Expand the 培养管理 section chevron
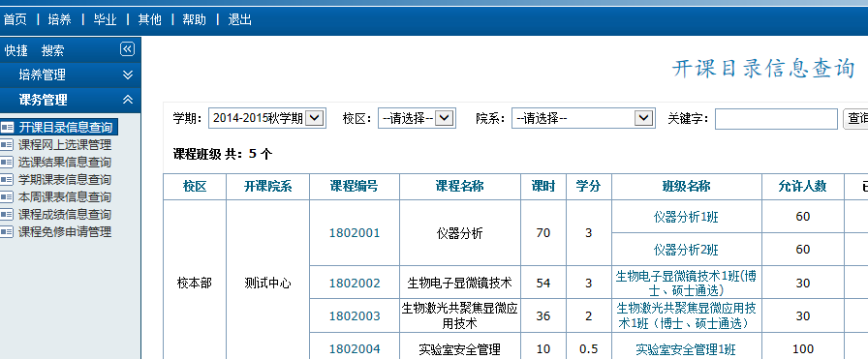 (x=128, y=75)
